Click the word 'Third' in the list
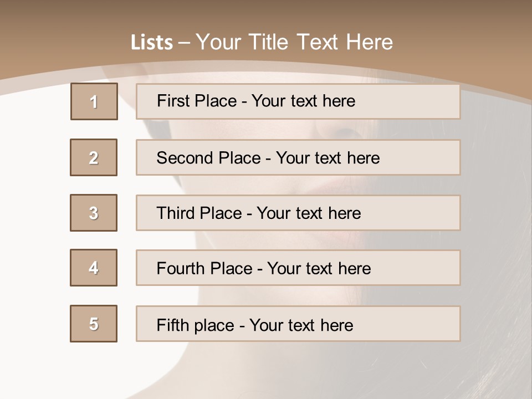The image size is (532, 399). pyautogui.click(x=175, y=213)
